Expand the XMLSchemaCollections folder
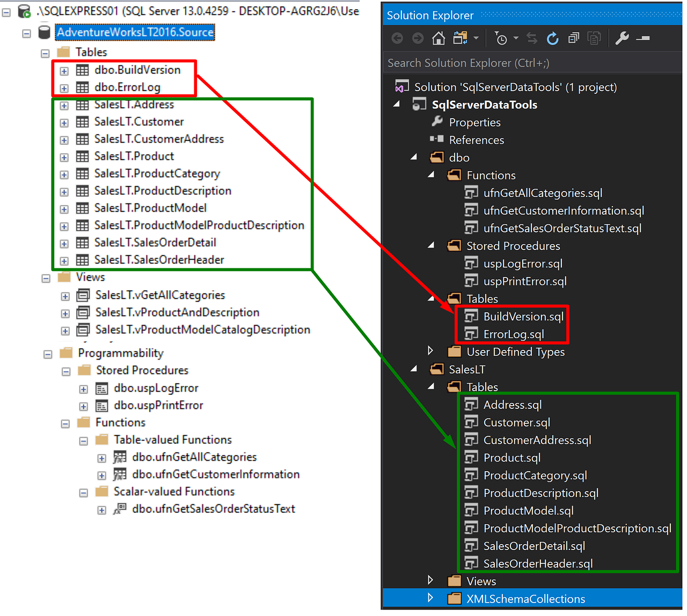Image resolution: width=687 pixels, height=616 pixels. tap(430, 598)
